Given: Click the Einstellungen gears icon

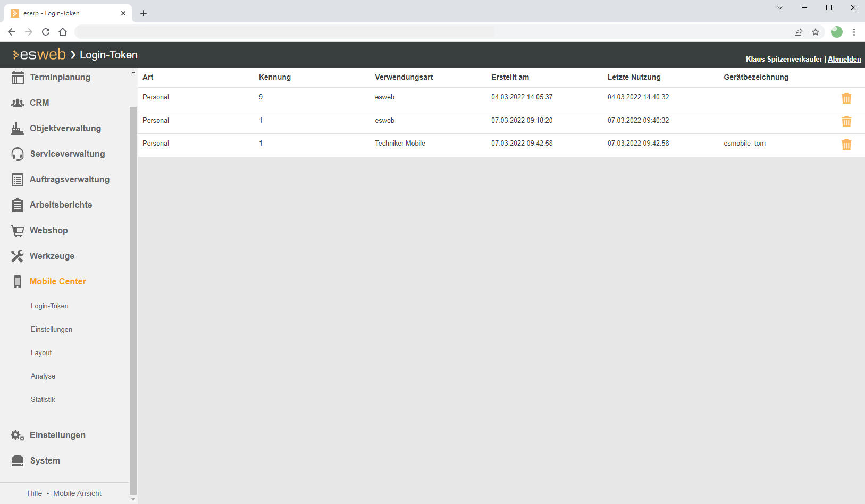Looking at the screenshot, I should 18,435.
